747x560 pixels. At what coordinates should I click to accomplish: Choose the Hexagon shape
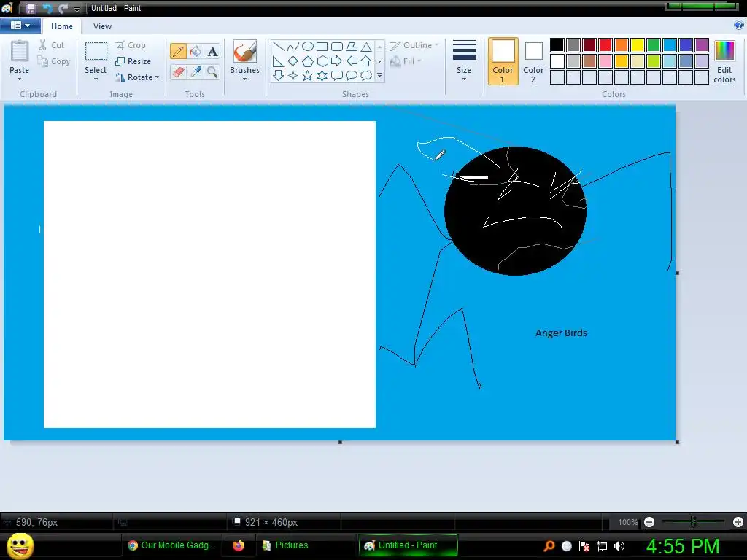[x=322, y=61]
